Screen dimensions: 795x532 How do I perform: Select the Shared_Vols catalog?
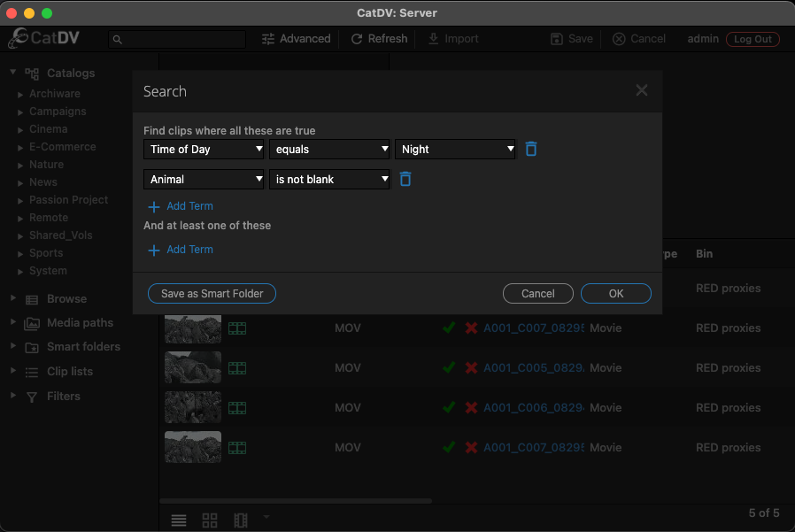[x=61, y=235]
